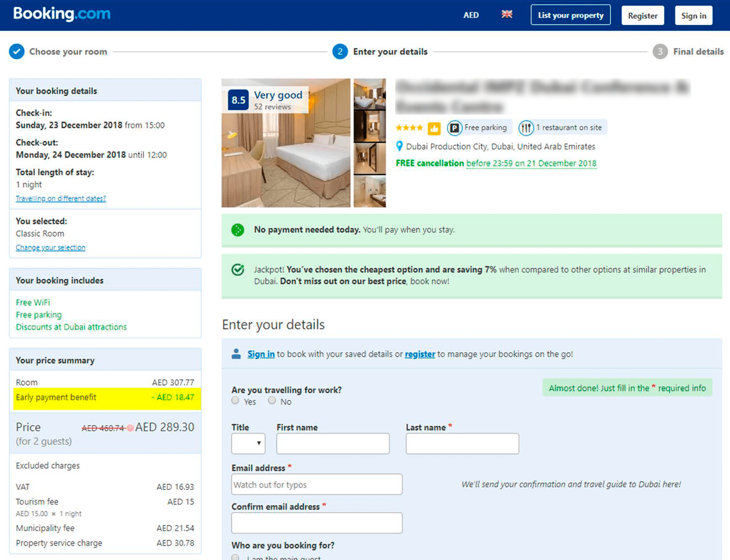The width and height of the screenshot is (730, 560).
Task: Click the AED 289.30 price
Action: coord(165,427)
